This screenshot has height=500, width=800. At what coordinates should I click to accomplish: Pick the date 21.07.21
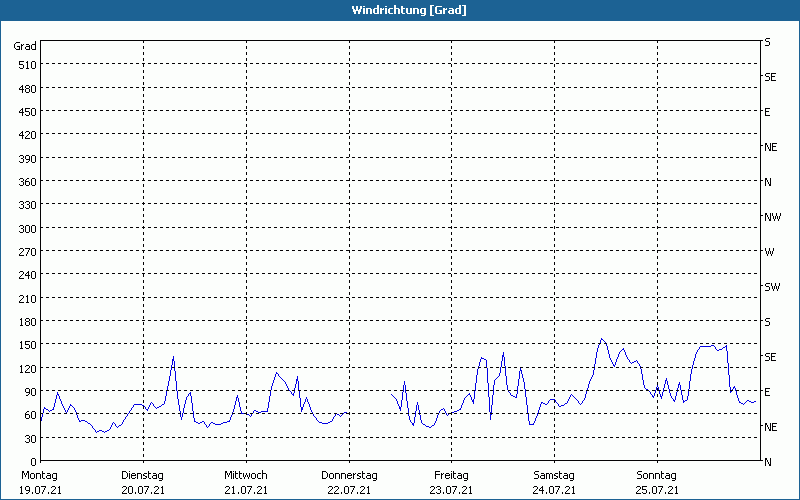(246, 491)
